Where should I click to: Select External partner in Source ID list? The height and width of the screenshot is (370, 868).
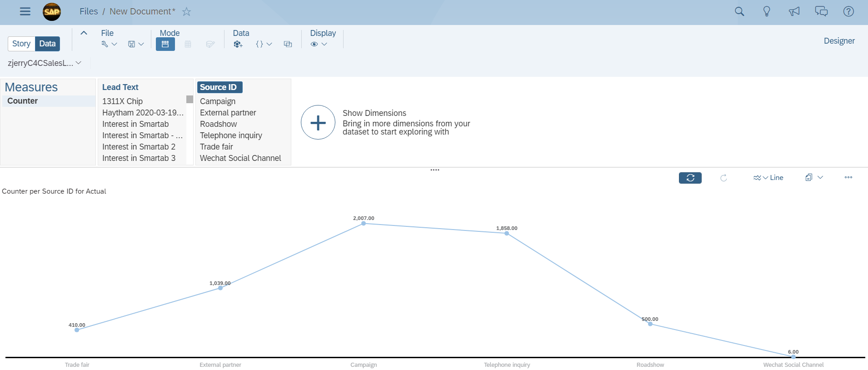tap(228, 113)
